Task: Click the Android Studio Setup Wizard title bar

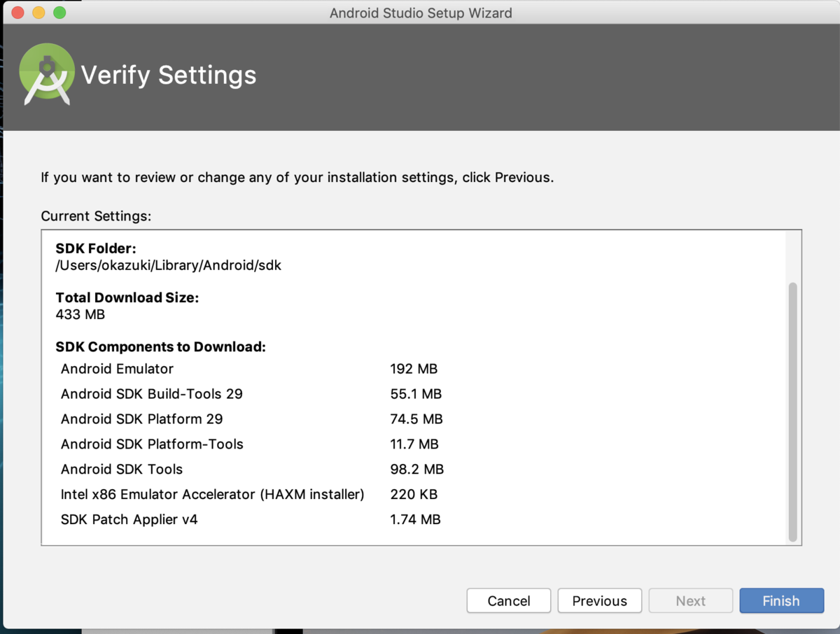Action: (421, 13)
